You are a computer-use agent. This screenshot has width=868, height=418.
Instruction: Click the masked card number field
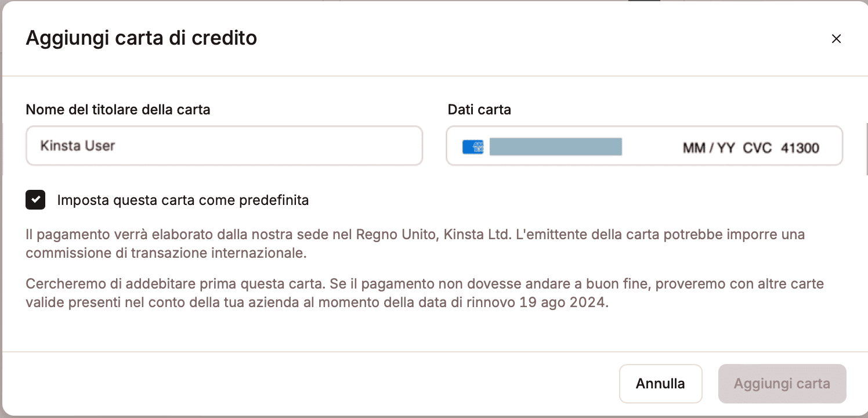coord(555,147)
